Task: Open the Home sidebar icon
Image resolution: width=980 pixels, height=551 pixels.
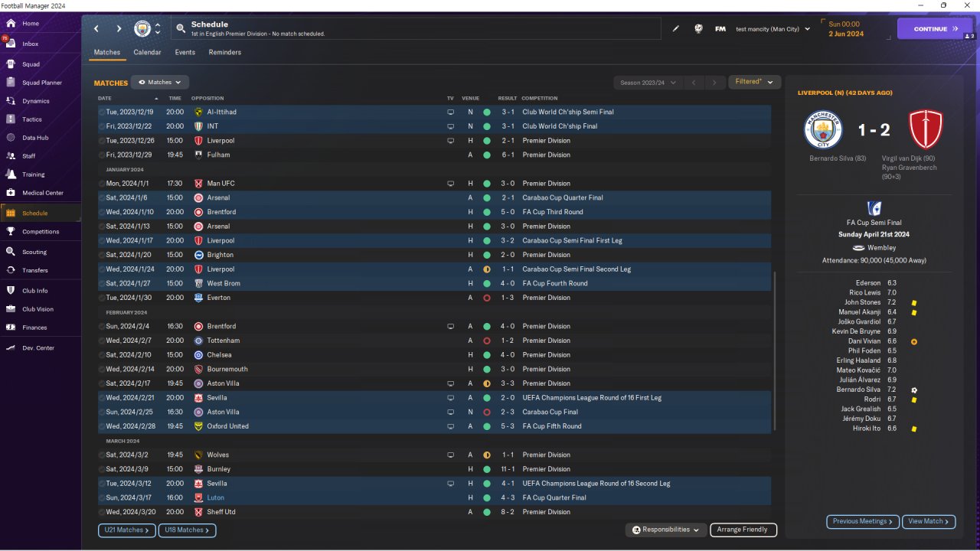Action: coord(11,24)
